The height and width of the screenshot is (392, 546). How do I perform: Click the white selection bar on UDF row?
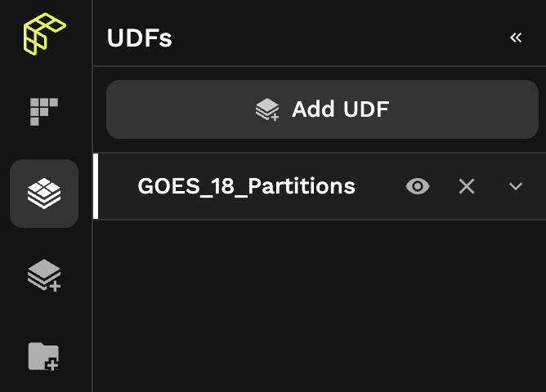click(x=96, y=186)
